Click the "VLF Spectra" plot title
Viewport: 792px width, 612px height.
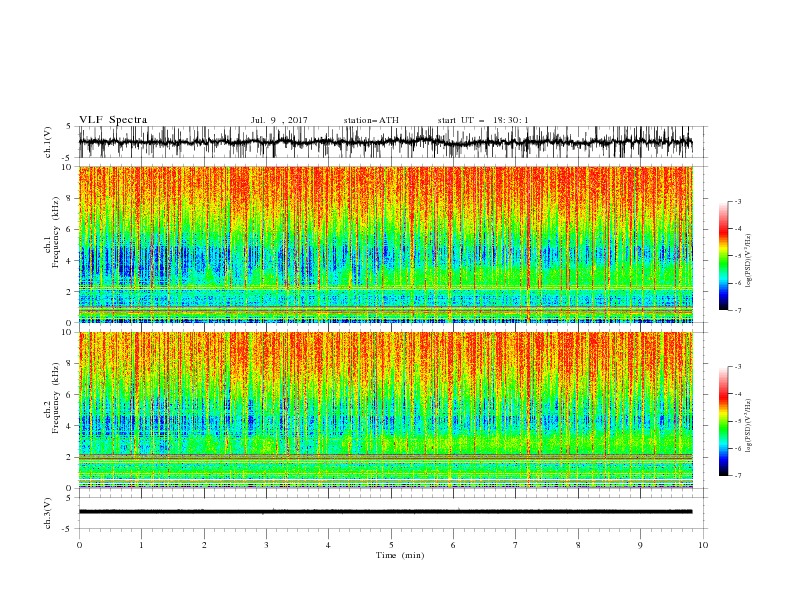pyautogui.click(x=113, y=120)
